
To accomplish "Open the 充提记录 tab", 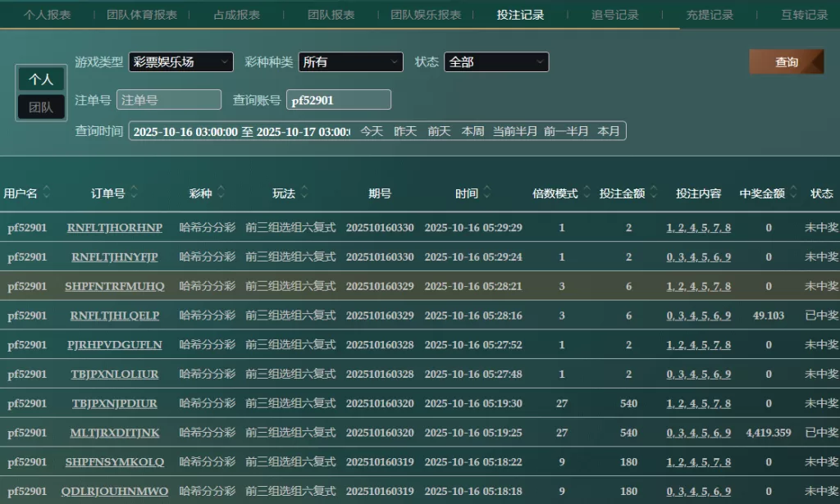I will point(710,15).
